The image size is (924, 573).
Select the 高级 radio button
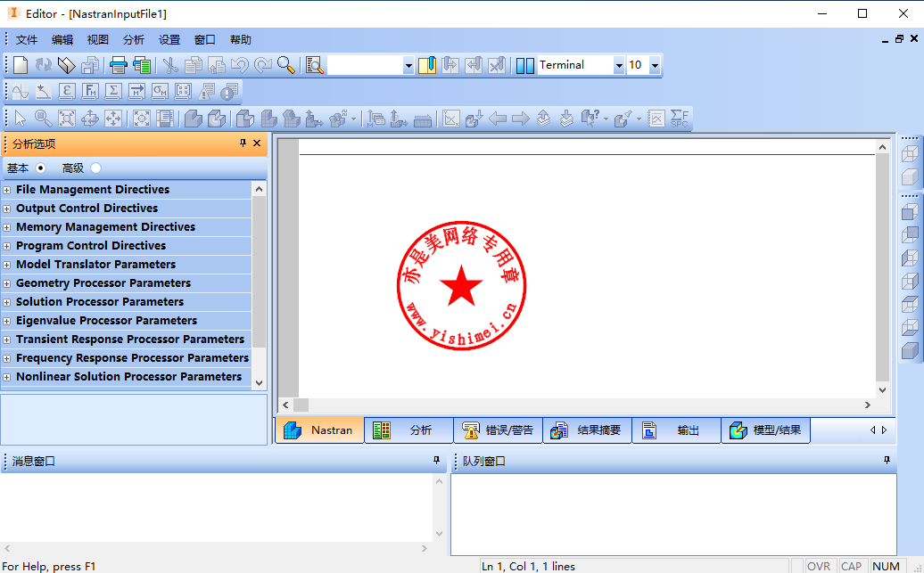tap(95, 168)
